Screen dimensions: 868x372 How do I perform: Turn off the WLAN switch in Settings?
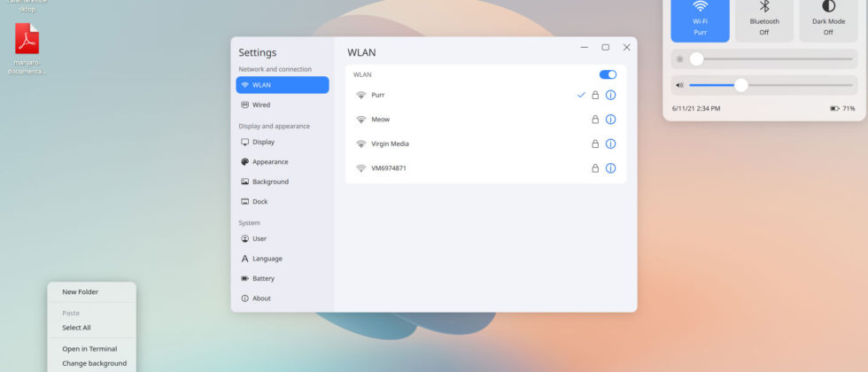click(608, 74)
